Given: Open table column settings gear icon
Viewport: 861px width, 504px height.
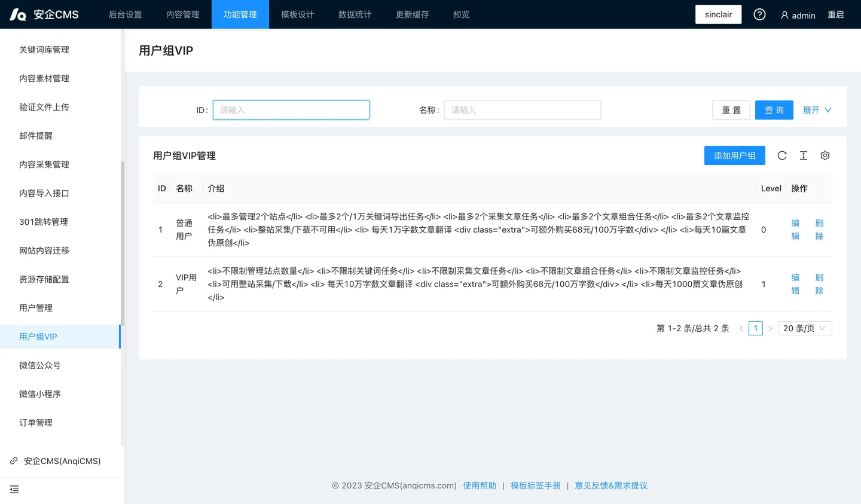Looking at the screenshot, I should pyautogui.click(x=825, y=155).
